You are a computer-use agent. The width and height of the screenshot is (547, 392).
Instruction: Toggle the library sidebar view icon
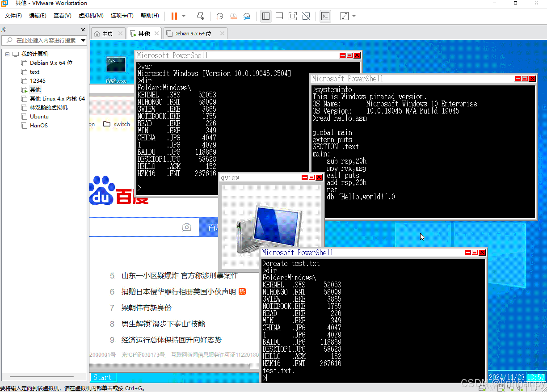(x=266, y=16)
